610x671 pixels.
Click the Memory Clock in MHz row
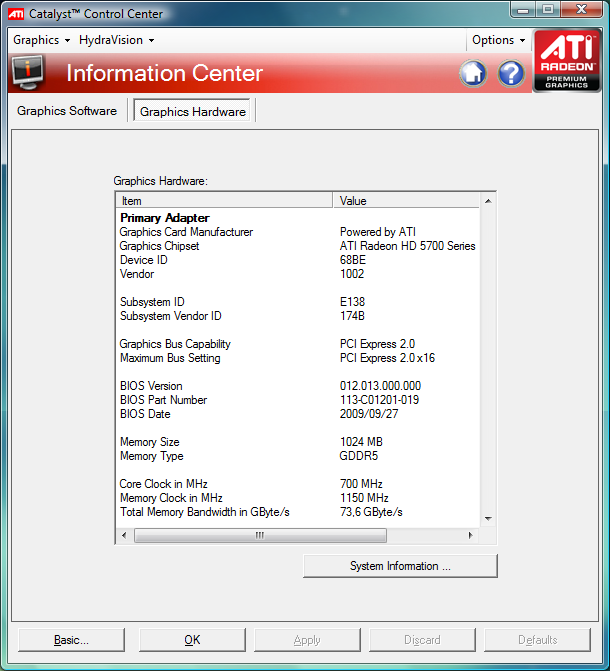pyautogui.click(x=298, y=498)
